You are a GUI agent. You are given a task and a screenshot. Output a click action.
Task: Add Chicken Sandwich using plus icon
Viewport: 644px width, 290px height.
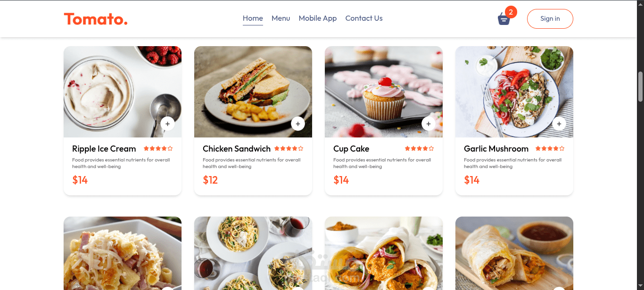tap(298, 124)
